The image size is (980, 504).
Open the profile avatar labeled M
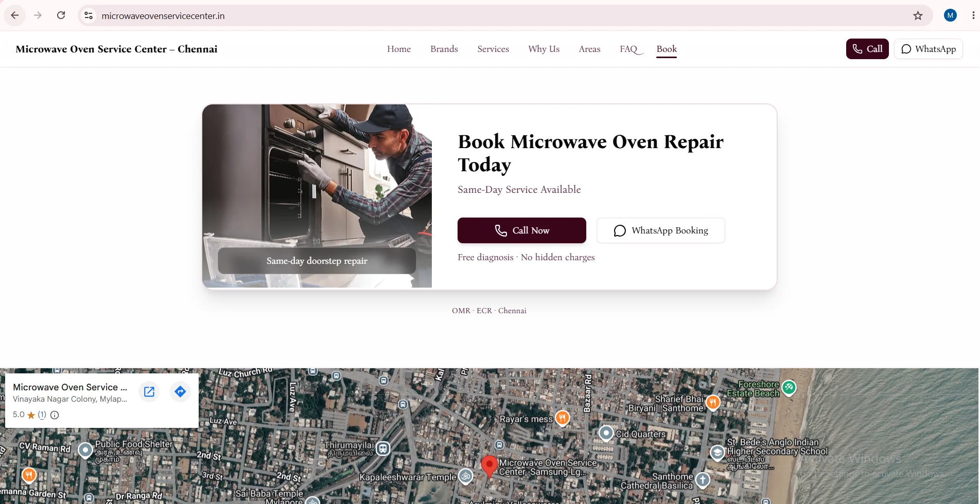coord(950,15)
